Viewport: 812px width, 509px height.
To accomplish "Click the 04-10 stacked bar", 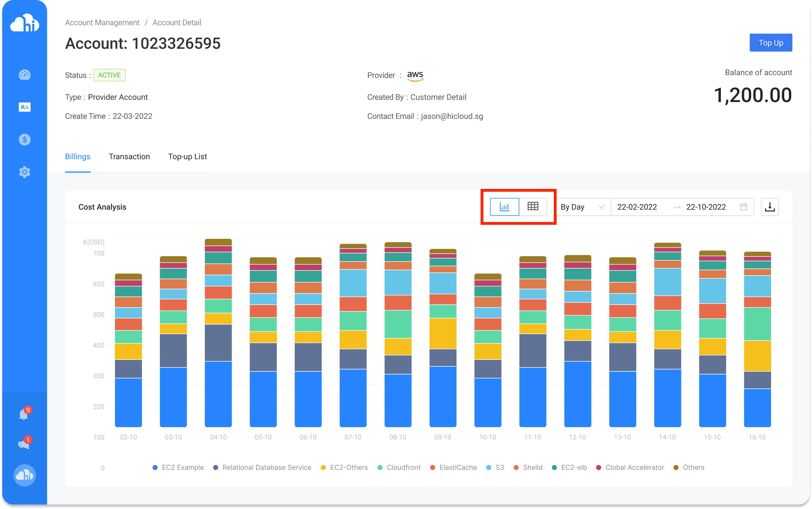I will pyautogui.click(x=218, y=333).
